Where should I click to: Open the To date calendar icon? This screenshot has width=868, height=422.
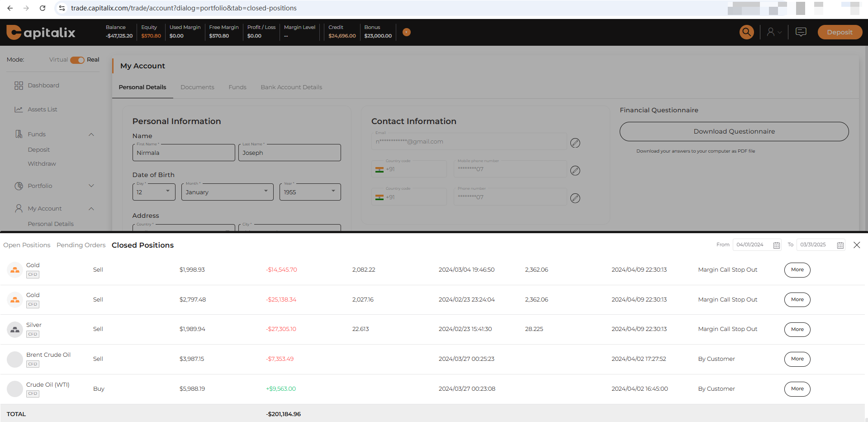pos(840,245)
